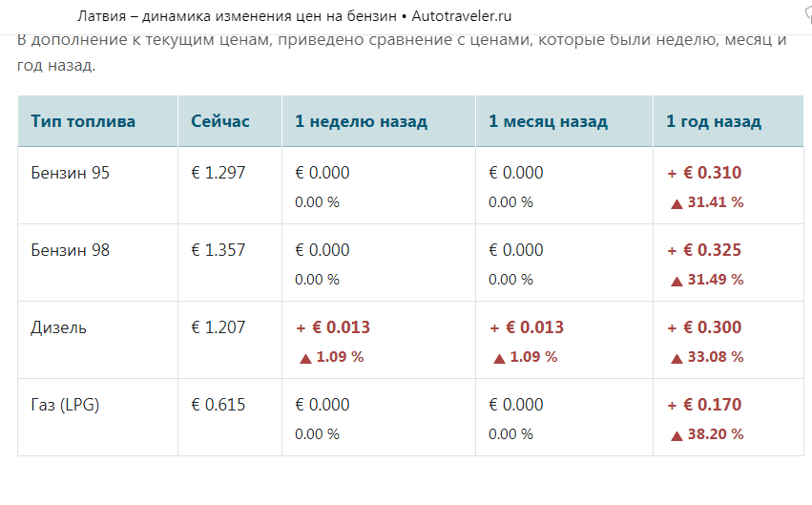The height and width of the screenshot is (505, 812).
Task: Click the red triangle beside 31.41 %
Action: click(677, 204)
